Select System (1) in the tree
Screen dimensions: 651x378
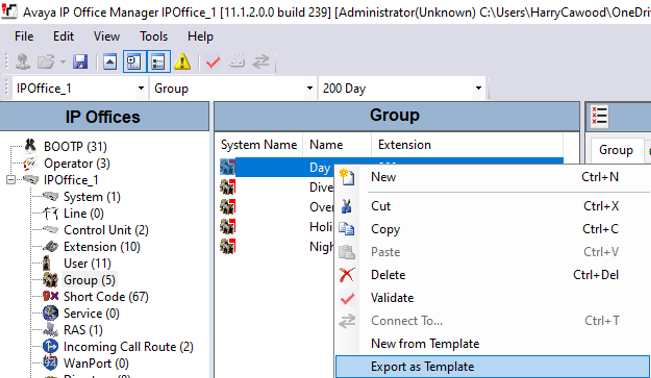[92, 196]
